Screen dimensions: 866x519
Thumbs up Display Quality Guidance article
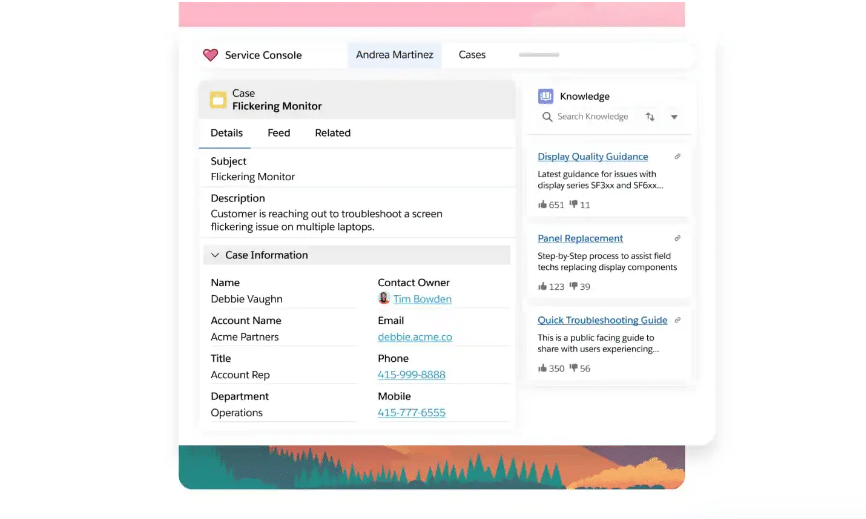coord(542,204)
